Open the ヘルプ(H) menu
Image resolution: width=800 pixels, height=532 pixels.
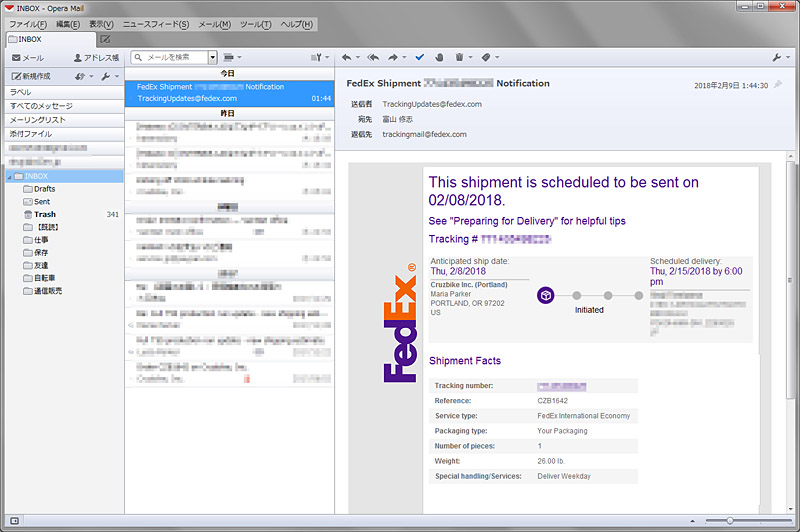pos(296,24)
